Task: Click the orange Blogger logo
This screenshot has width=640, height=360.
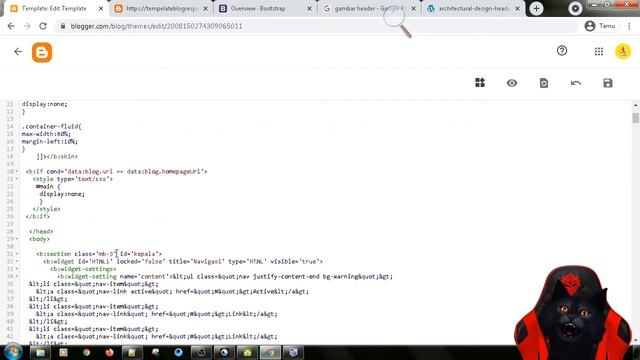Action: click(x=42, y=52)
